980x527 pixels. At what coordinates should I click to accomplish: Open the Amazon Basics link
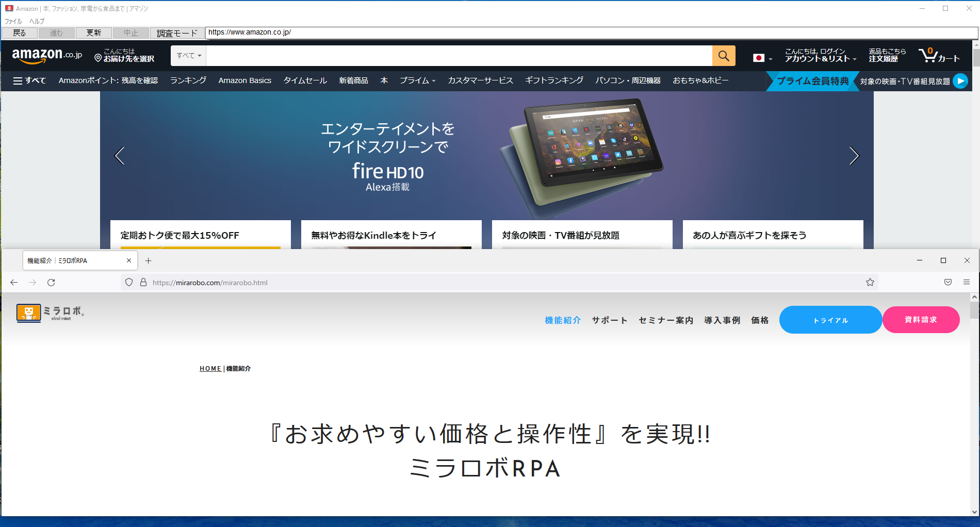tap(245, 80)
